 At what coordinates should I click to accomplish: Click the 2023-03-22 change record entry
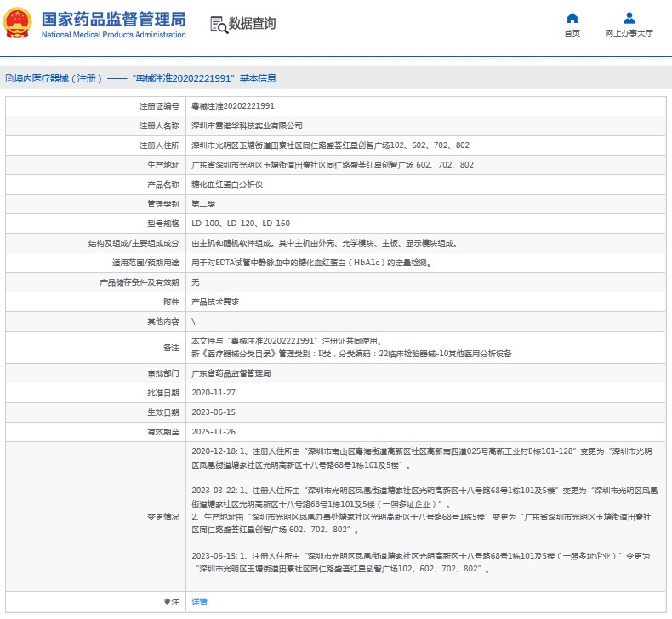point(424,510)
